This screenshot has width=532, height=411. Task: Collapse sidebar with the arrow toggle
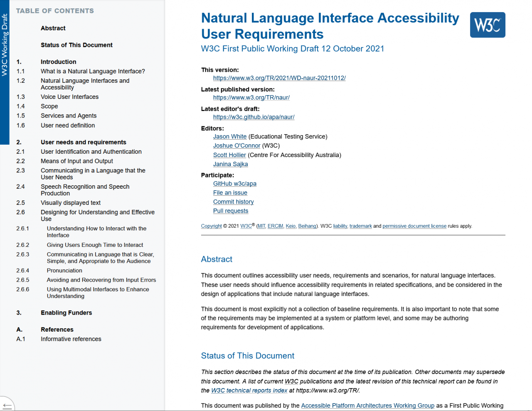(7, 405)
